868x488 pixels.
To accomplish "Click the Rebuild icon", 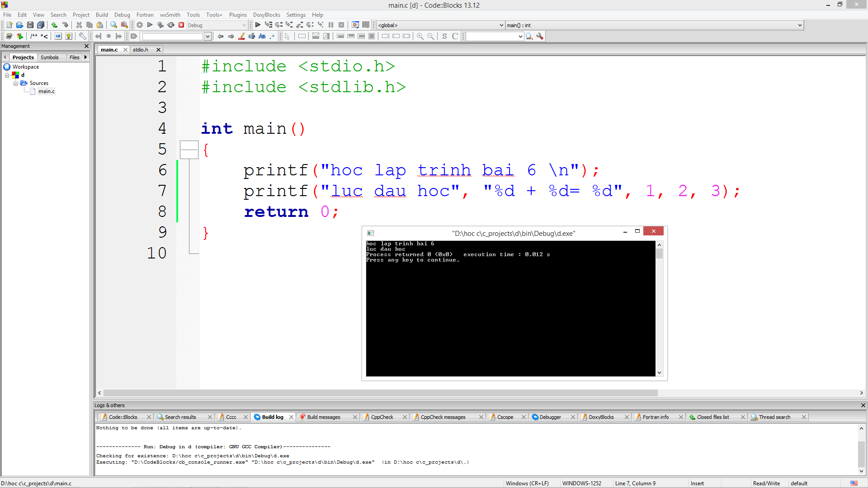I will click(171, 25).
